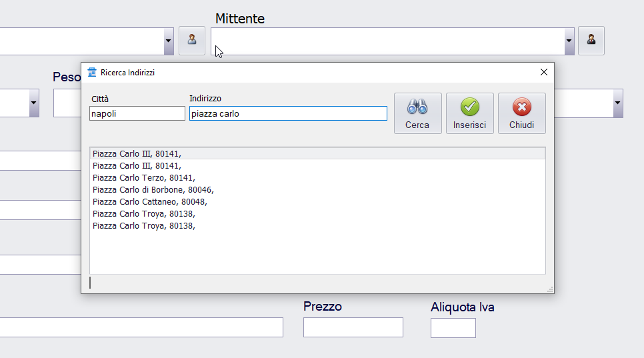The height and width of the screenshot is (358, 644).
Task: Select the last Piazza Carlo Troya entry
Action: 143,226
